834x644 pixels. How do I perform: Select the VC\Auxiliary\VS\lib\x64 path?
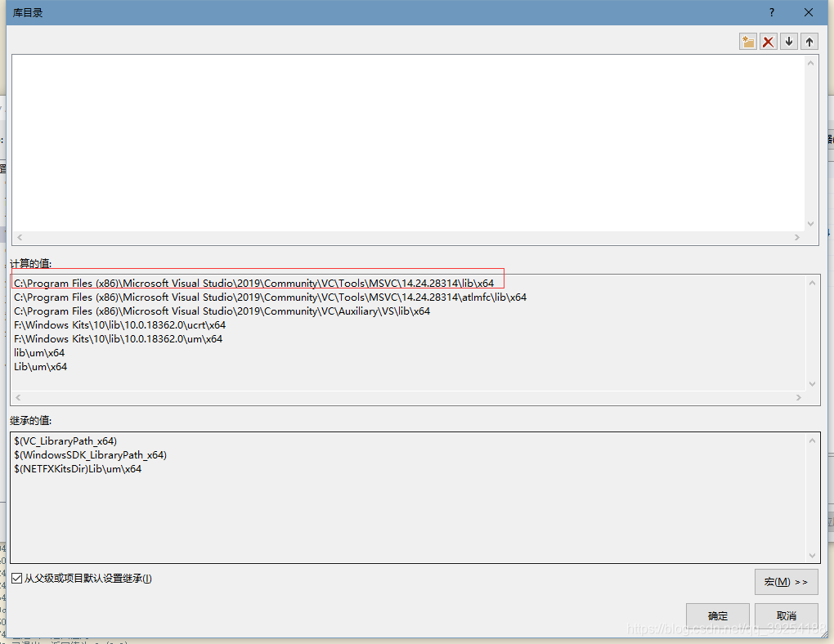pyautogui.click(x=222, y=311)
